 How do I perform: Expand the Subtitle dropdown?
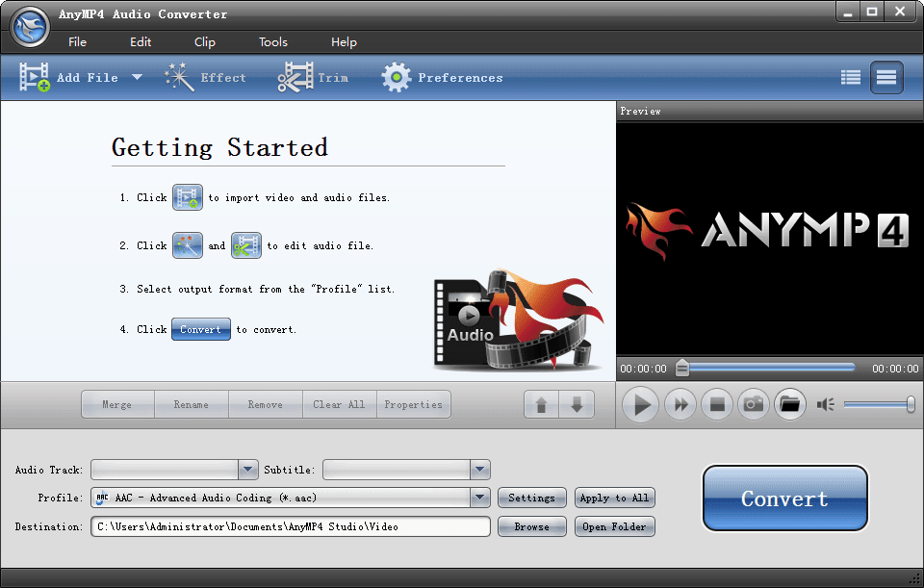pyautogui.click(x=479, y=470)
